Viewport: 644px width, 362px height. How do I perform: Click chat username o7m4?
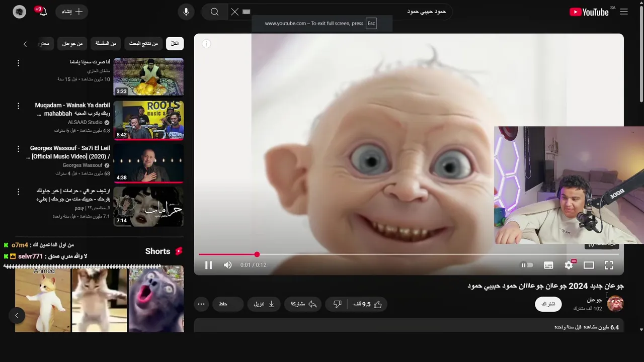(20, 245)
